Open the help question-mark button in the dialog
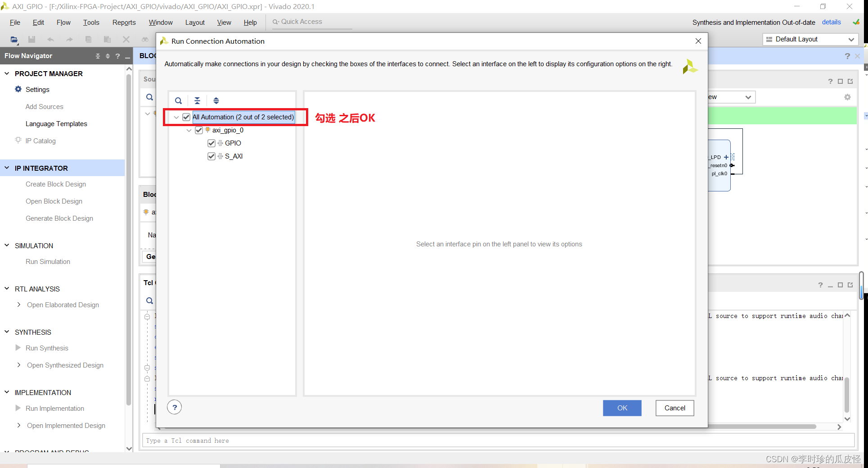The height and width of the screenshot is (468, 868). [175, 407]
